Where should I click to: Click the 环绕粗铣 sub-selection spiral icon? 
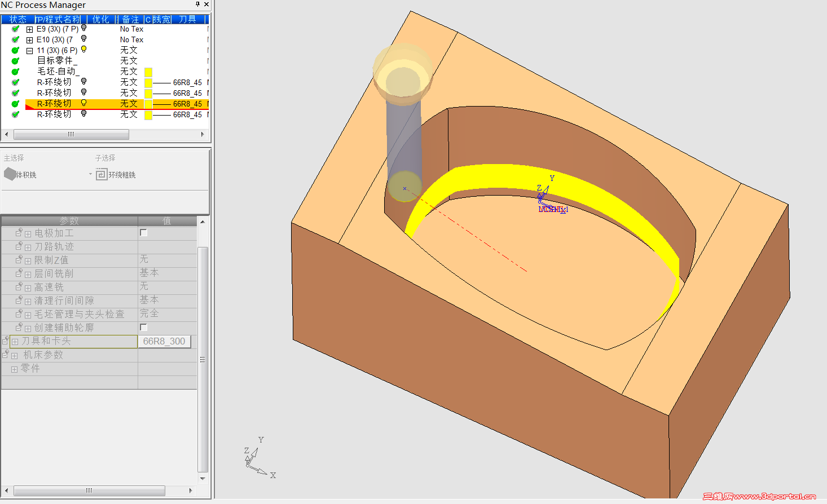click(101, 175)
